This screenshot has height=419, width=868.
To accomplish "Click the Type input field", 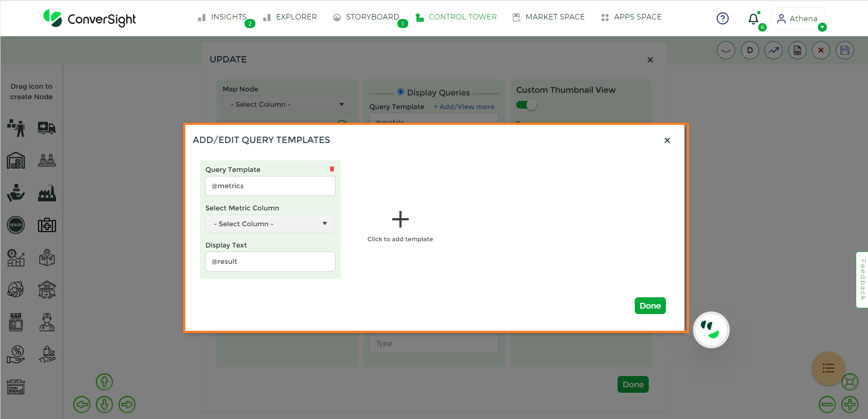I will point(434,343).
